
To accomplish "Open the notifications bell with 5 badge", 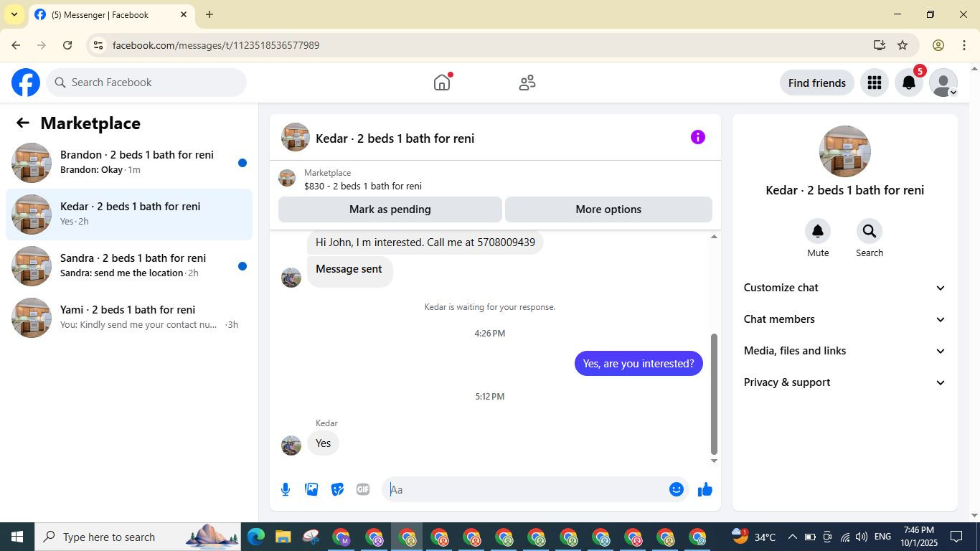I will (909, 83).
